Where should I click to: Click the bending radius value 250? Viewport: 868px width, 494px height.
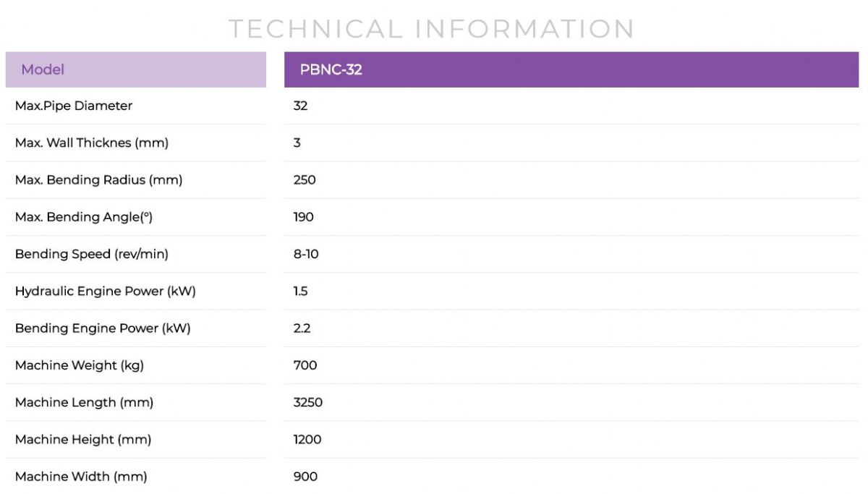[305, 180]
